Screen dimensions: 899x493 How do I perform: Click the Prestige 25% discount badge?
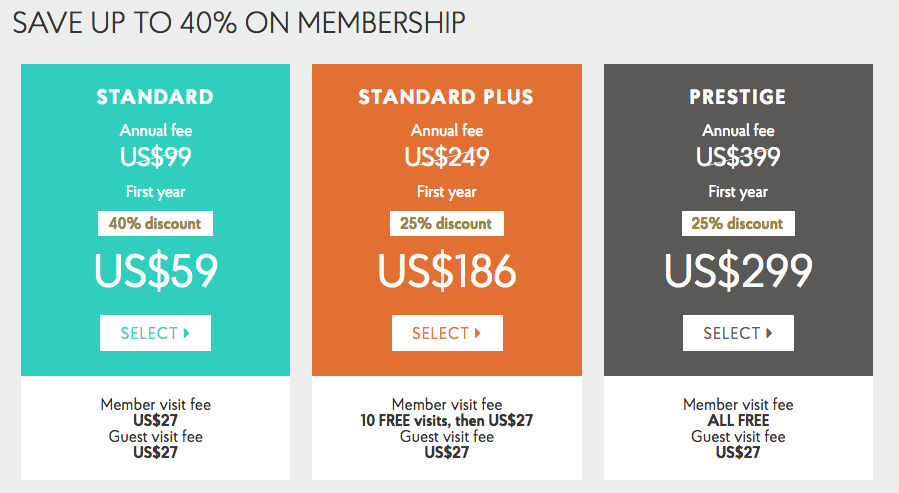[x=738, y=224]
